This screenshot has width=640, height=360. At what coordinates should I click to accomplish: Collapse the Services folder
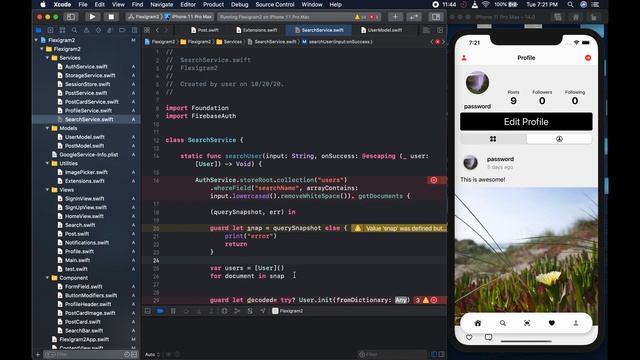[x=48, y=58]
